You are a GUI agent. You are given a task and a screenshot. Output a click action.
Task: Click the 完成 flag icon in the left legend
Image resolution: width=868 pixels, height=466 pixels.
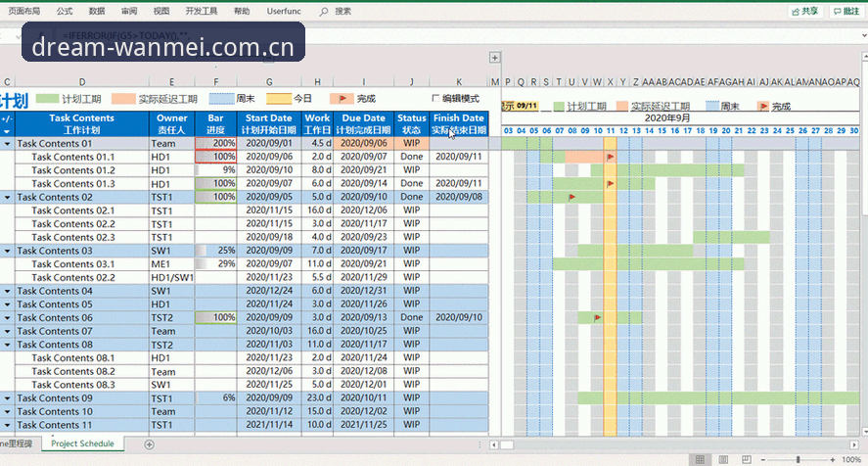point(342,99)
